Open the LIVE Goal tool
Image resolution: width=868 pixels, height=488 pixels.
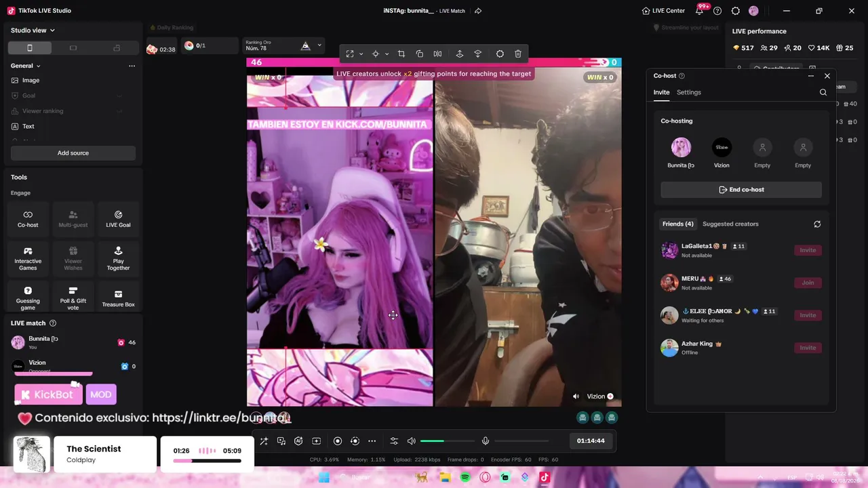point(118,218)
